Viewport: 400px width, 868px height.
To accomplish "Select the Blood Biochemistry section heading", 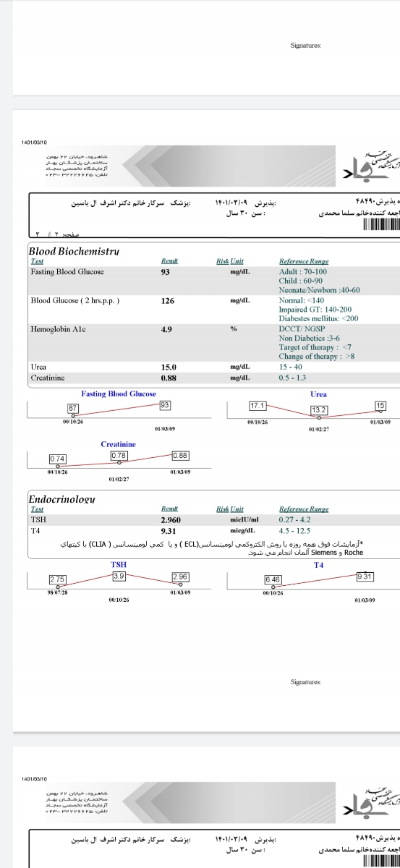I will [x=73, y=251].
